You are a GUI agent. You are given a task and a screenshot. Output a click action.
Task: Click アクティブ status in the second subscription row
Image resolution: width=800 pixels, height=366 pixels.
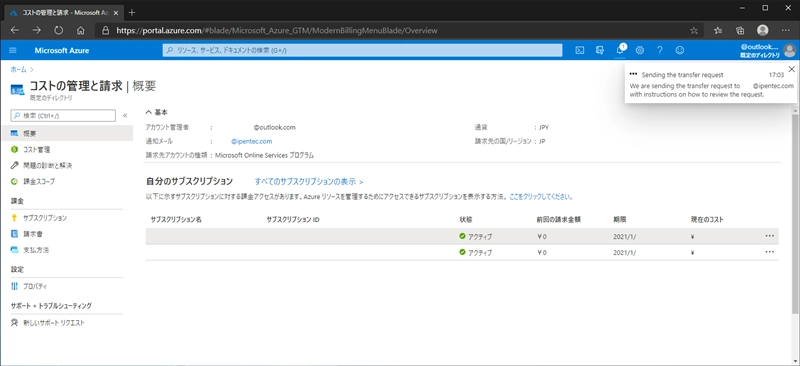[x=476, y=252]
